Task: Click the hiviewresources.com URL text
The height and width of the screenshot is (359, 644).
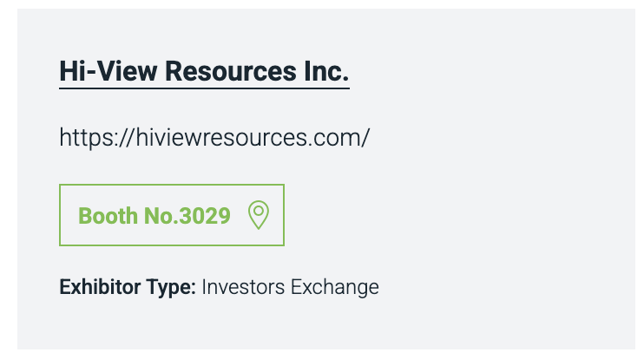Action: (x=214, y=137)
